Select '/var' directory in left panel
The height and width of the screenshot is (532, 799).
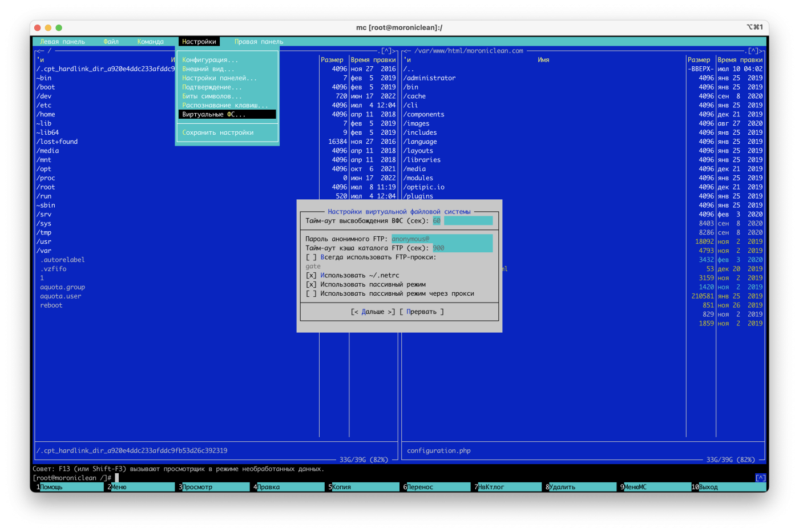[44, 251]
